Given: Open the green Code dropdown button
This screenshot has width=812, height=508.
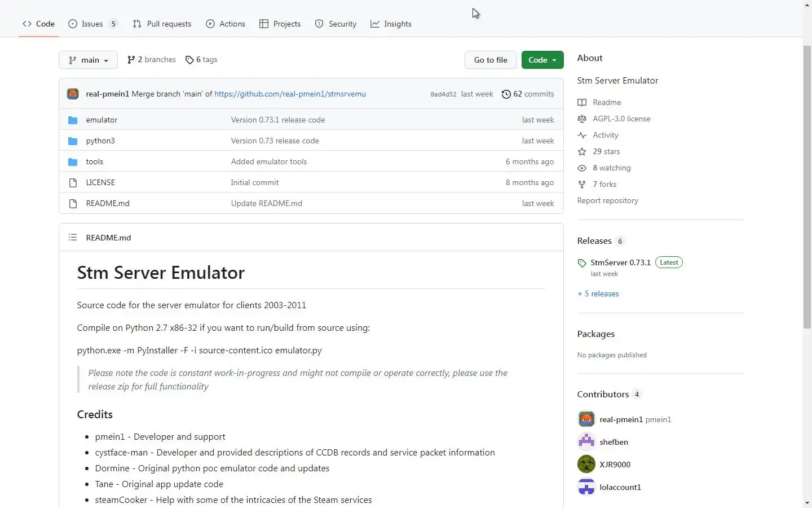Looking at the screenshot, I should click(542, 60).
